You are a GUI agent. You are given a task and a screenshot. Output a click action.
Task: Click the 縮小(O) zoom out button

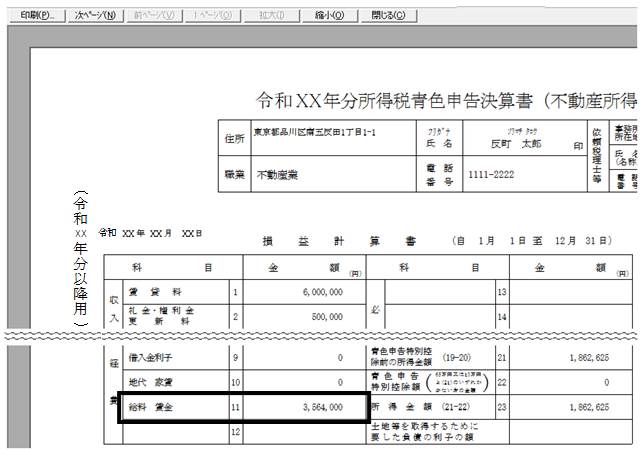(x=330, y=16)
